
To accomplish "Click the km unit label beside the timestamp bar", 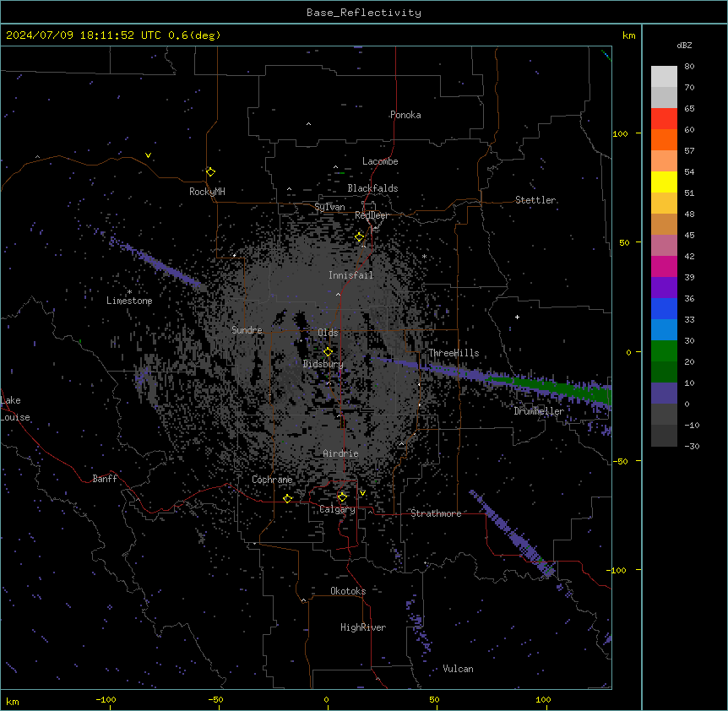I will 629,35.
